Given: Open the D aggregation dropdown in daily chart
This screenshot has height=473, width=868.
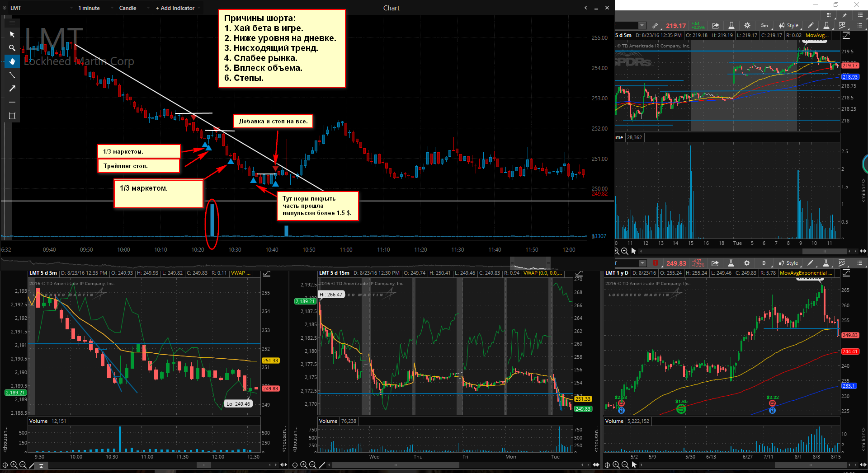Looking at the screenshot, I should click(x=764, y=263).
